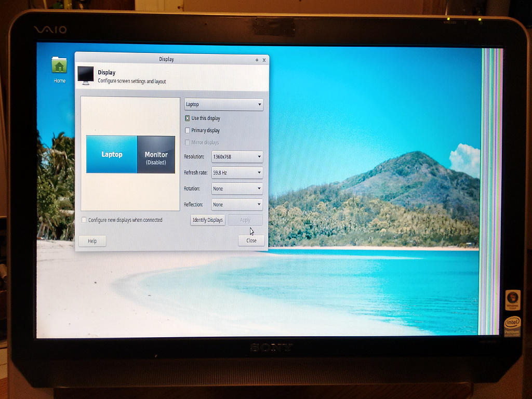Enable the Primary display checkbox

tap(188, 130)
